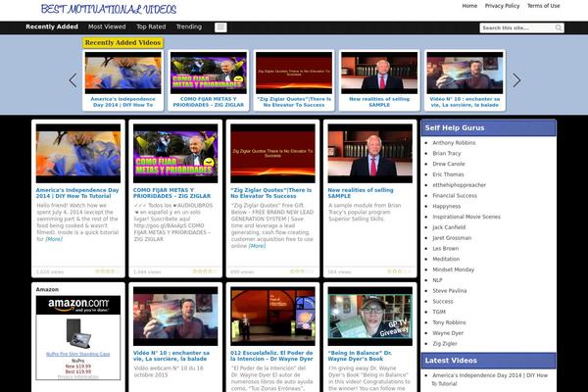588x392 pixels.
Task: Open the Privacy Policy link
Action: coord(502,6)
